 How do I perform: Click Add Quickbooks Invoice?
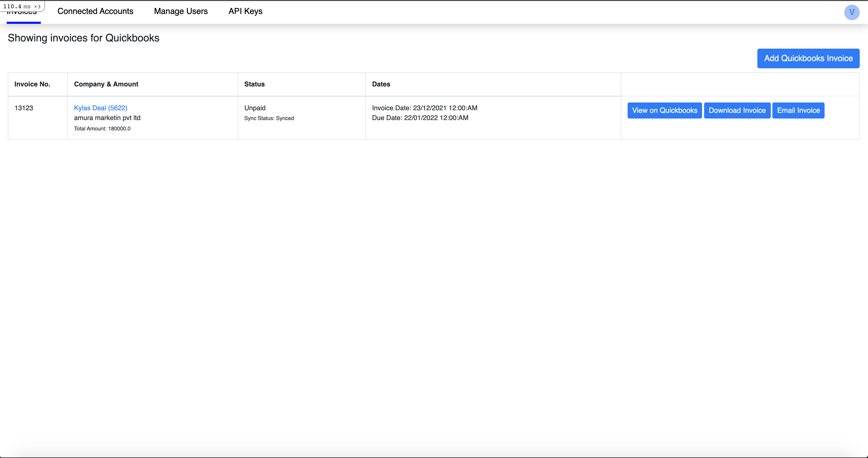point(808,58)
